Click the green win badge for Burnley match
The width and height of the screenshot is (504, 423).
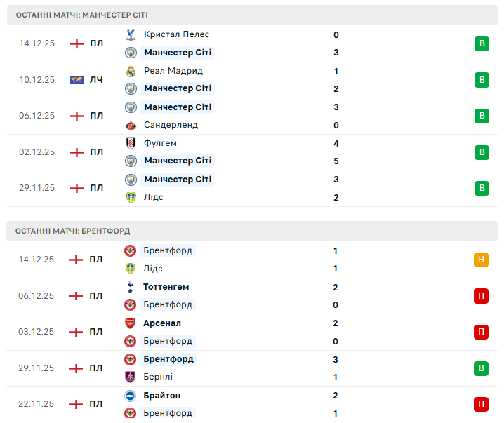click(481, 368)
